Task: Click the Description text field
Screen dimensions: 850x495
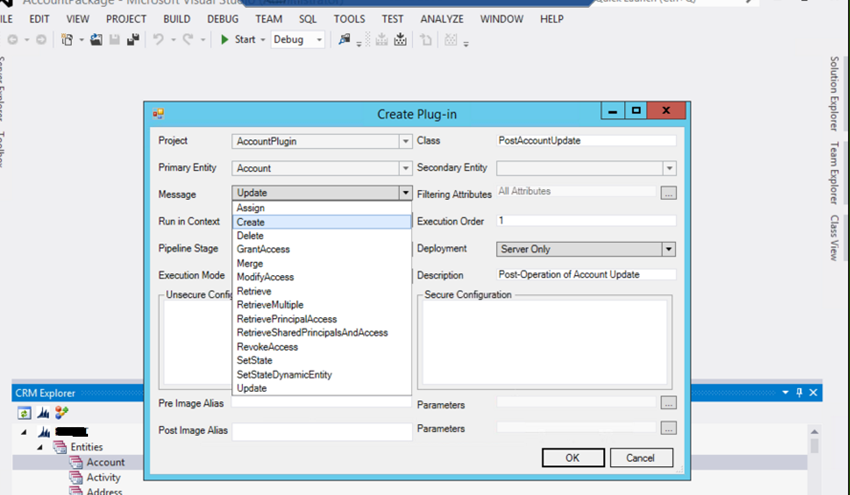Action: [x=586, y=274]
